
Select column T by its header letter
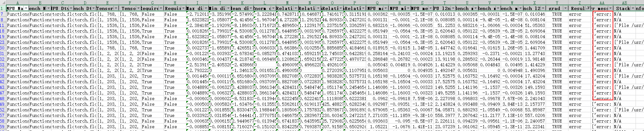click(x=445, y=3)
